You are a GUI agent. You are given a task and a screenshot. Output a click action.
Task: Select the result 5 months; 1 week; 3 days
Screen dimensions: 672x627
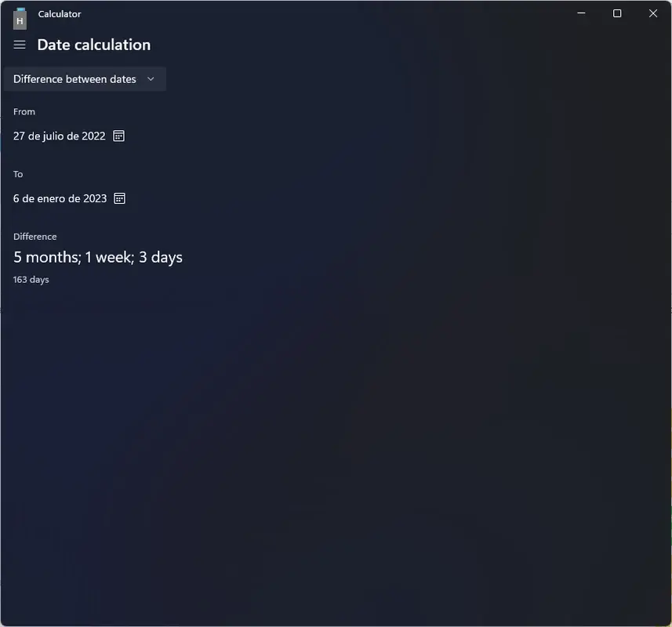pyautogui.click(x=97, y=256)
